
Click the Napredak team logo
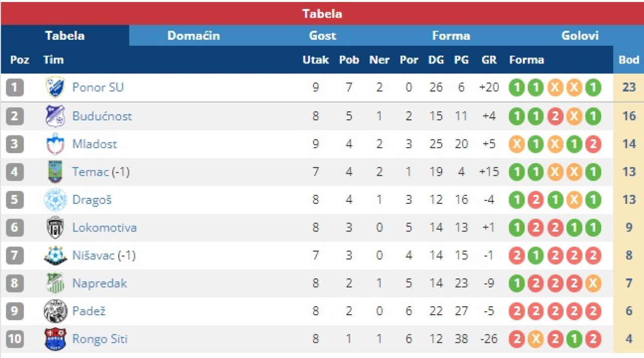pos(55,283)
